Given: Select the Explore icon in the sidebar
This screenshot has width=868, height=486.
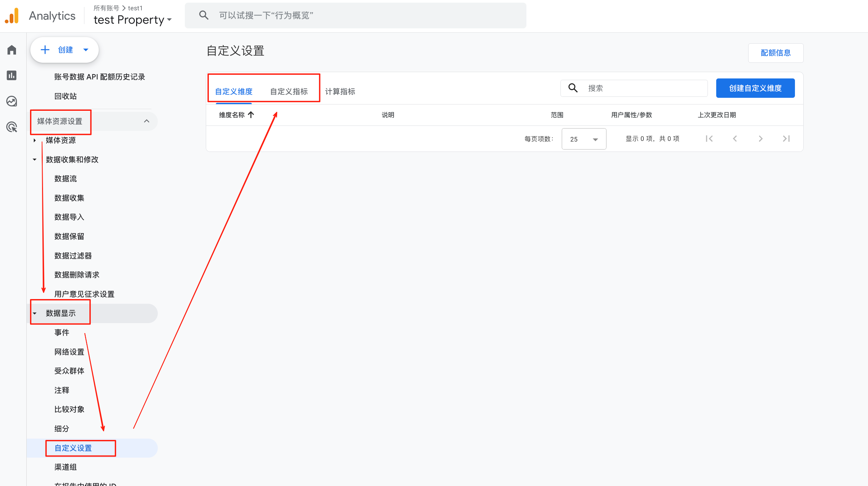Looking at the screenshot, I should [x=12, y=101].
